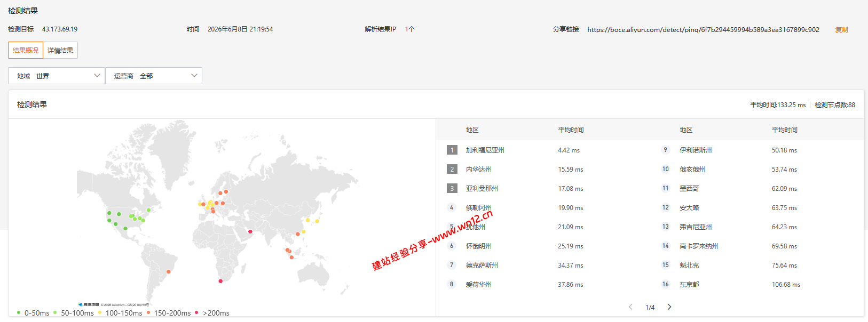
Task: Select the 内华达州 row
Action: coord(543,169)
